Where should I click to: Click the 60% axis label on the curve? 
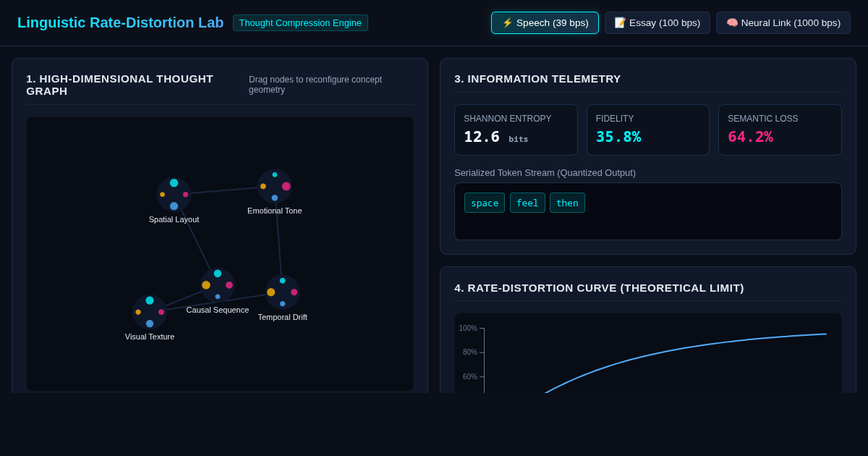pos(470,377)
